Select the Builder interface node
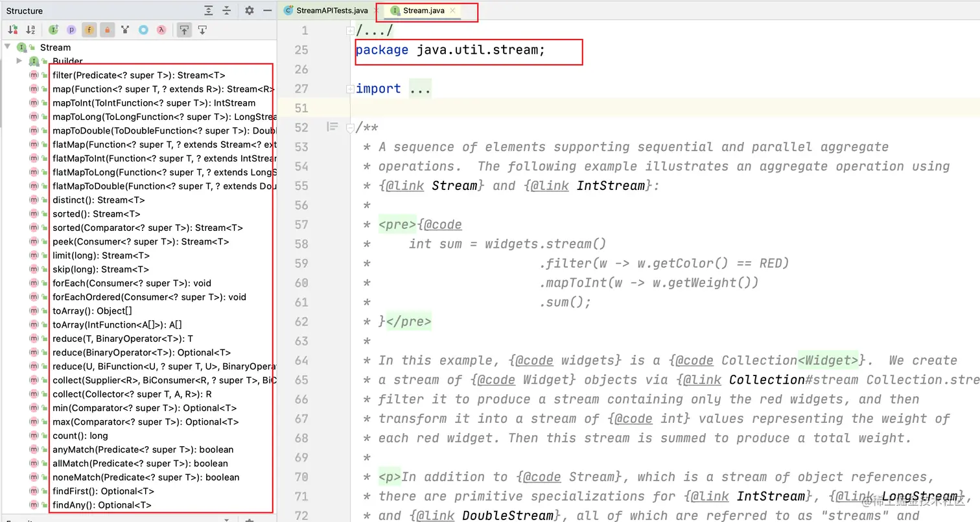The width and height of the screenshot is (980, 522). click(x=67, y=62)
